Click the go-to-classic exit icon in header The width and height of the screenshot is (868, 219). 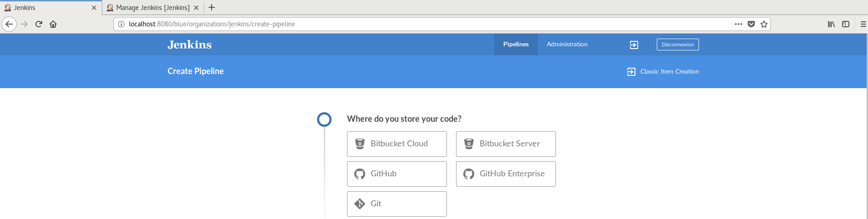[634, 45]
